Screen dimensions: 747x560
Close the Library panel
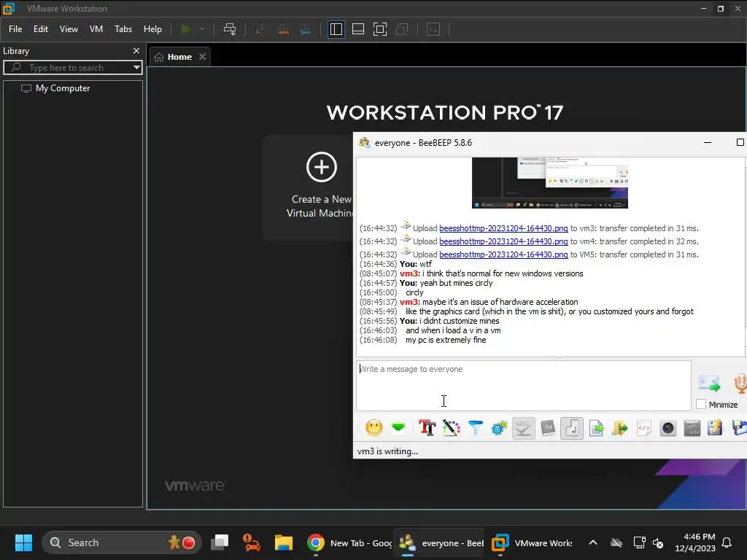(136, 50)
